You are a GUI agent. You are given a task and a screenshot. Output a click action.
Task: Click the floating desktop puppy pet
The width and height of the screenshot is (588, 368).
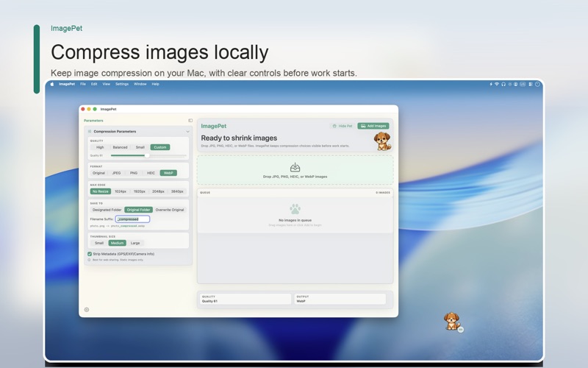click(x=451, y=321)
